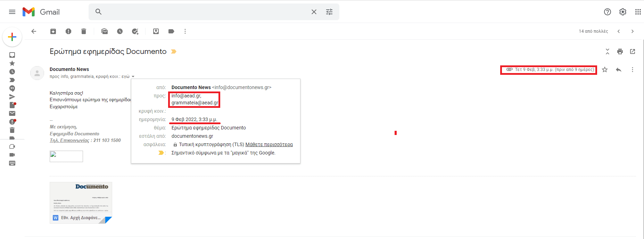Click importance marker icon in details popup
644x239 pixels.
pos(161,153)
